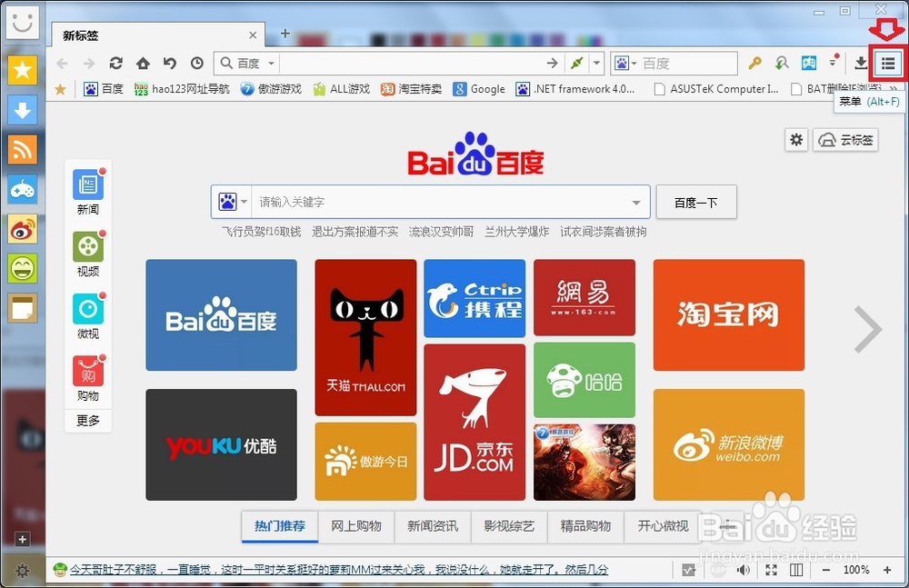Open the hamburger menu (Alt+F)

(888, 64)
